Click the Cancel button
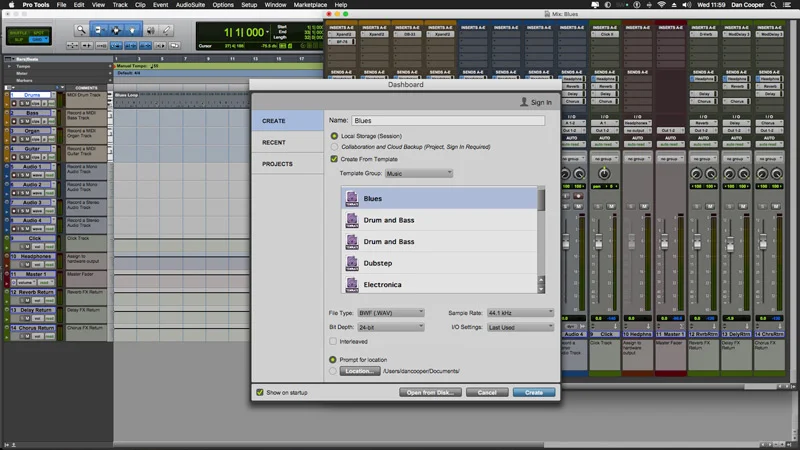This screenshot has width=800, height=450. 487,392
